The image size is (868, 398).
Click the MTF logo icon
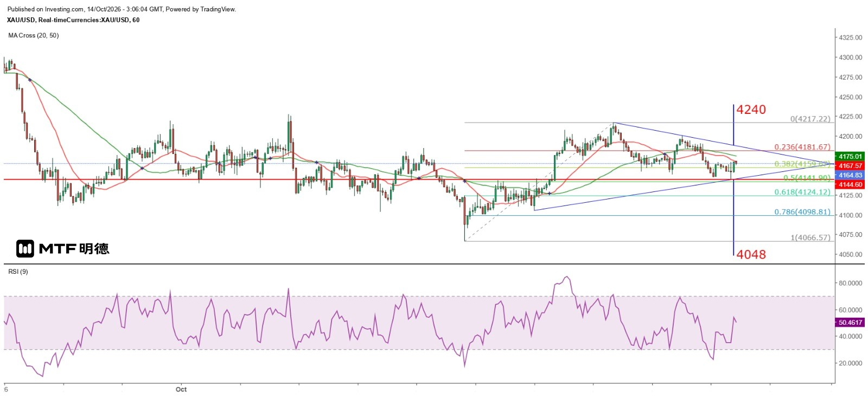pos(25,249)
